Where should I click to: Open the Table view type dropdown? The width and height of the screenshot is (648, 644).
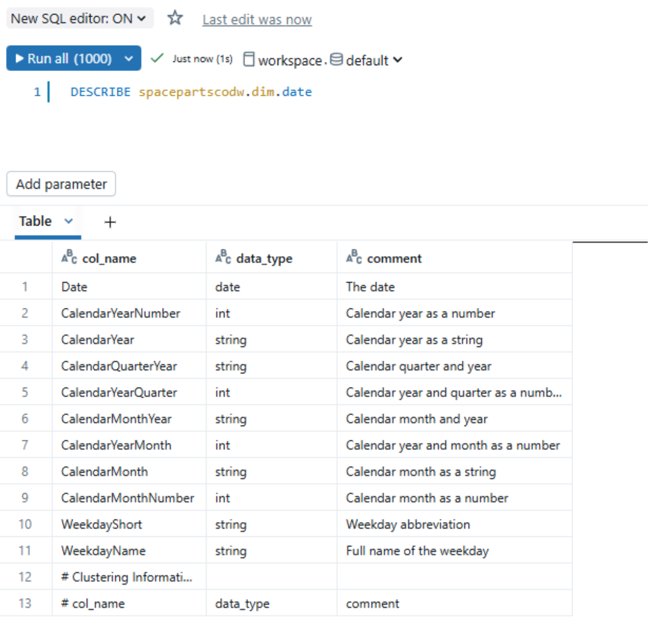click(x=68, y=221)
